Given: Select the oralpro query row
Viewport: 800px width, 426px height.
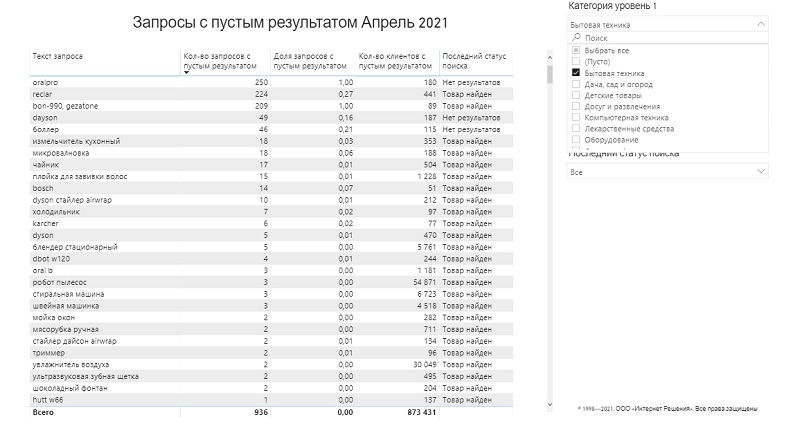Looking at the screenshot, I should click(x=271, y=82).
